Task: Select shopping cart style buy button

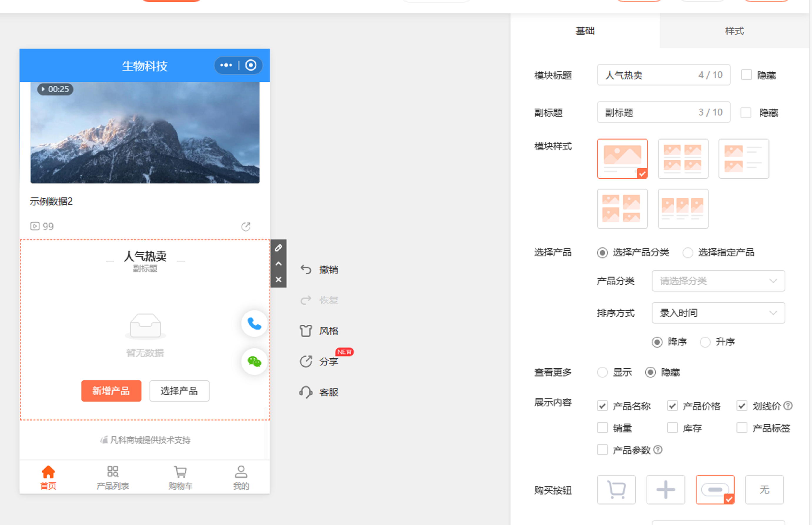Action: 616,489
